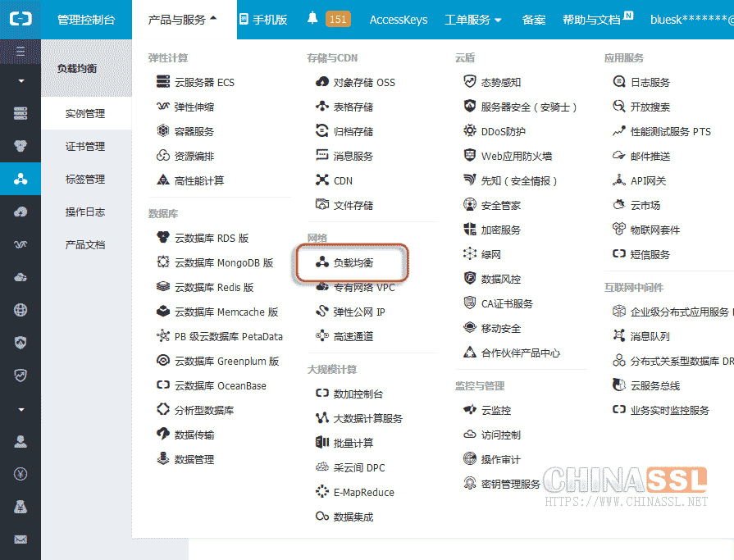Collapse the first section arrow in the left icon bar
The image size is (734, 560).
coord(21,81)
